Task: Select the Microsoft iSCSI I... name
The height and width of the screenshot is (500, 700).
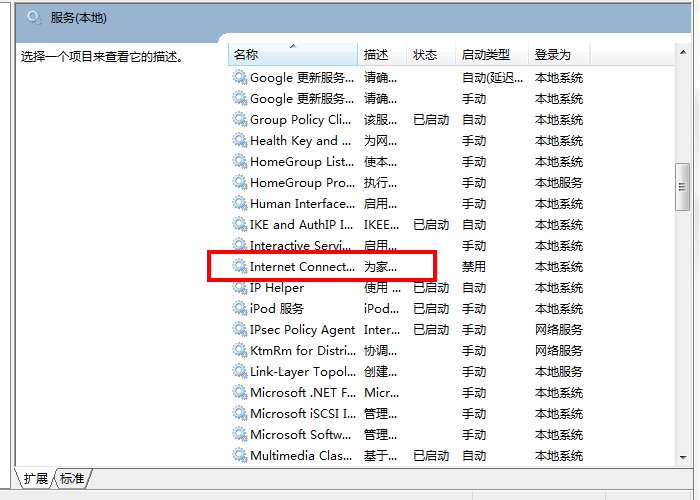Action: [303, 413]
